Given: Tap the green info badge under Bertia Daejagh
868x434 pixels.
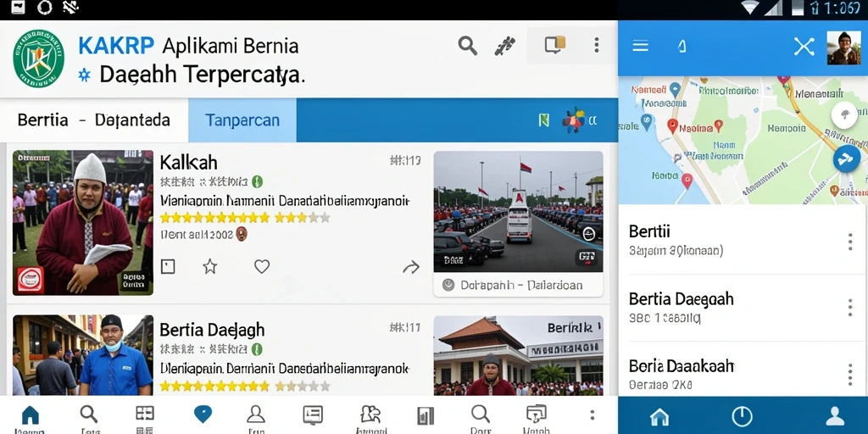Looking at the screenshot, I should pyautogui.click(x=257, y=349).
